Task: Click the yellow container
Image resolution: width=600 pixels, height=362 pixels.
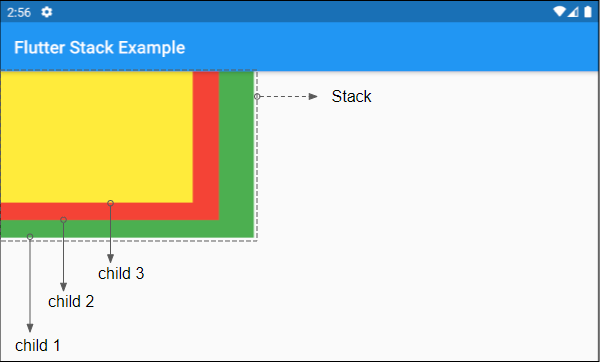Action: 96,137
